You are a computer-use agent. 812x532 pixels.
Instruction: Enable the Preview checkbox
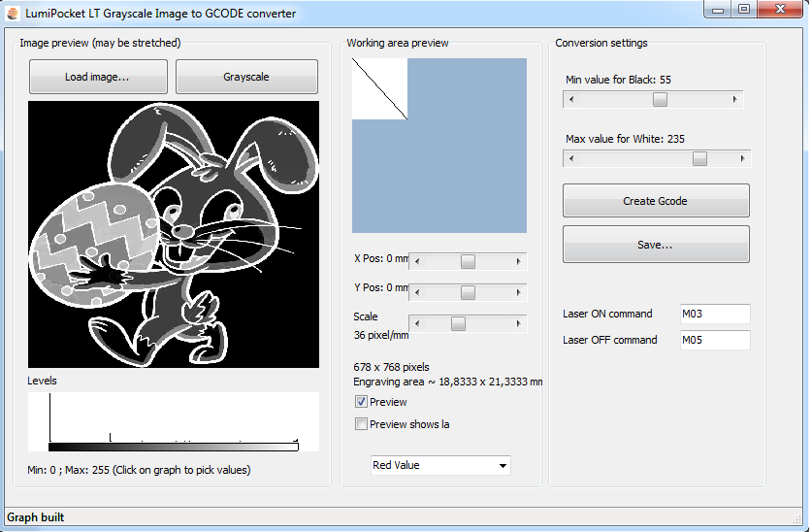361,402
